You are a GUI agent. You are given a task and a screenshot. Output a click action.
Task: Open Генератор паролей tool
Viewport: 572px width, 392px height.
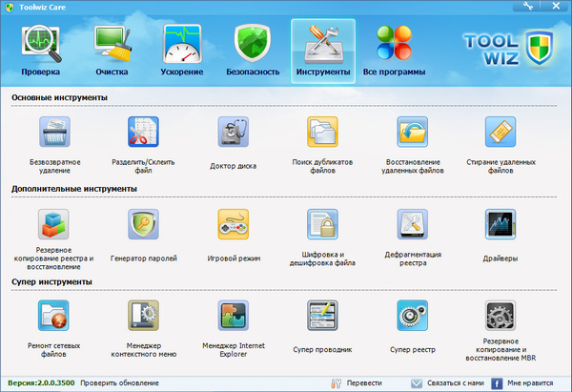coord(143,226)
